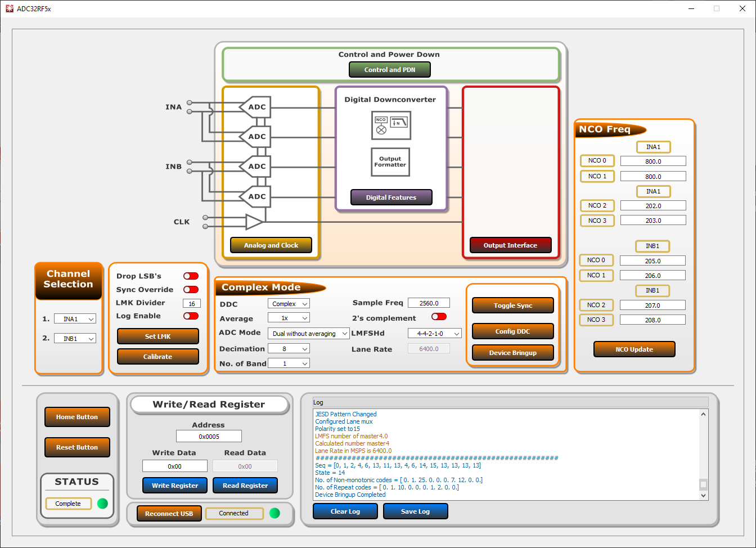Click the NCO Update button
The width and height of the screenshot is (756, 548).
click(x=634, y=349)
